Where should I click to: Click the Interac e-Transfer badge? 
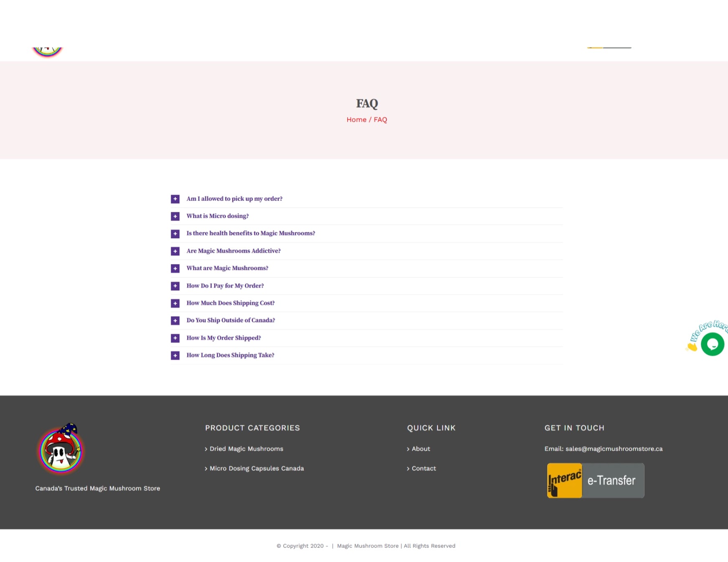pyautogui.click(x=595, y=480)
